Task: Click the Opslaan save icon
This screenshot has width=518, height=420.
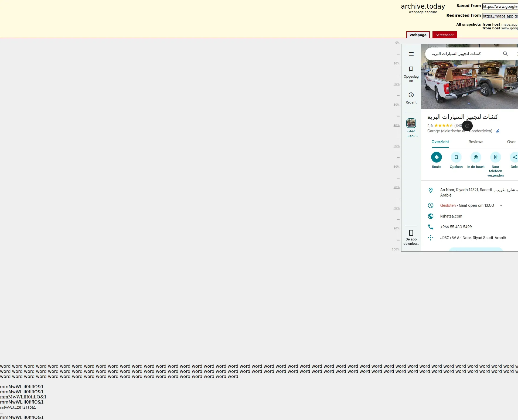Action: [456, 157]
